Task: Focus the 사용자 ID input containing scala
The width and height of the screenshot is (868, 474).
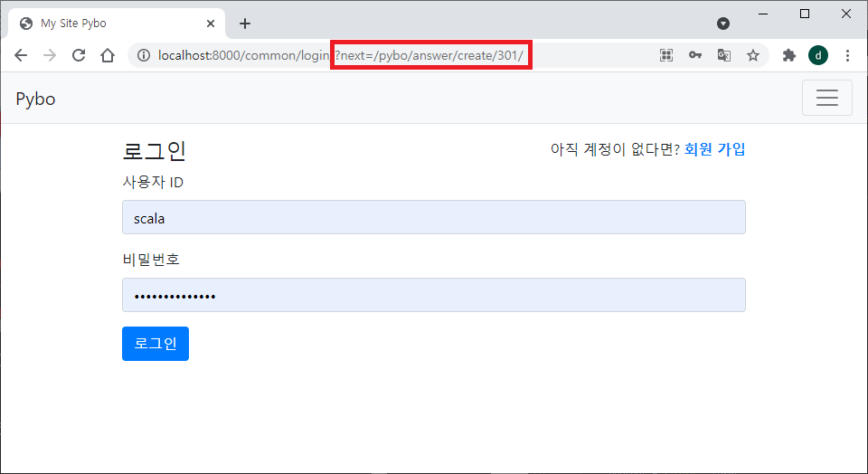Action: pos(433,217)
